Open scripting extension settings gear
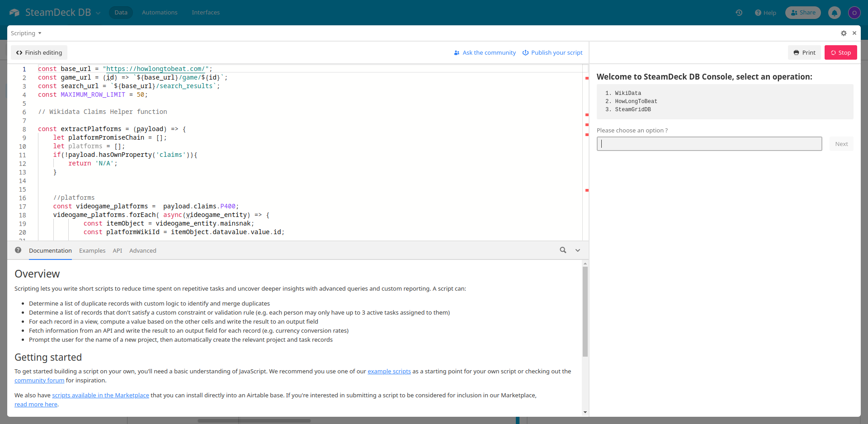Image resolution: width=868 pixels, height=424 pixels. 844,33
